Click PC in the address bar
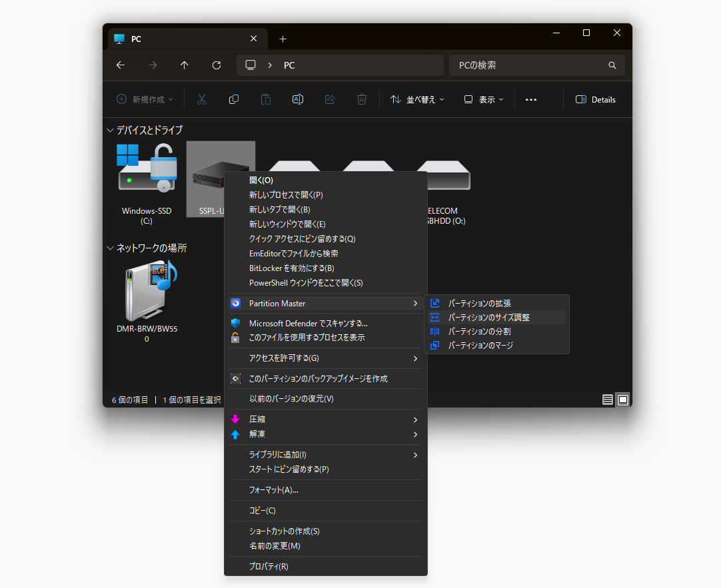Image resolution: width=721 pixels, height=588 pixels. (x=289, y=65)
